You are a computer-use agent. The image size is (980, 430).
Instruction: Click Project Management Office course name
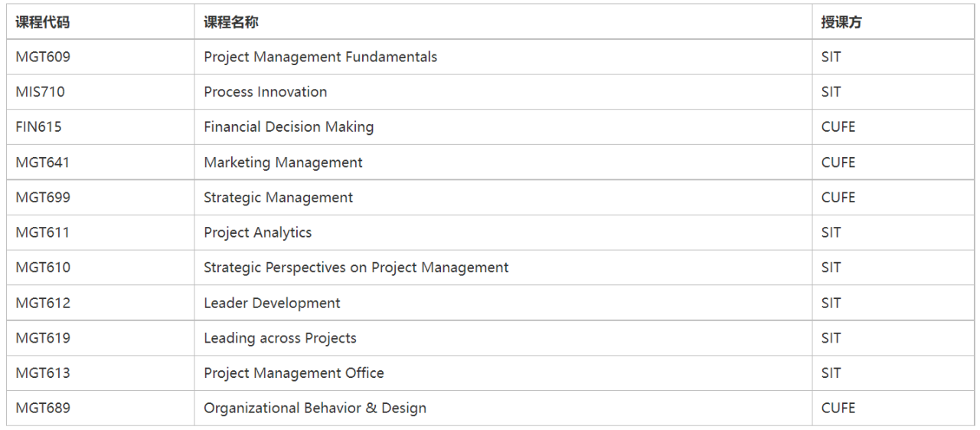point(293,373)
